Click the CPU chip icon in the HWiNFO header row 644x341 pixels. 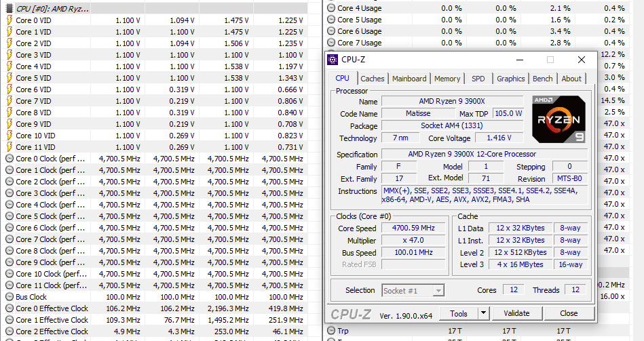coord(10,9)
